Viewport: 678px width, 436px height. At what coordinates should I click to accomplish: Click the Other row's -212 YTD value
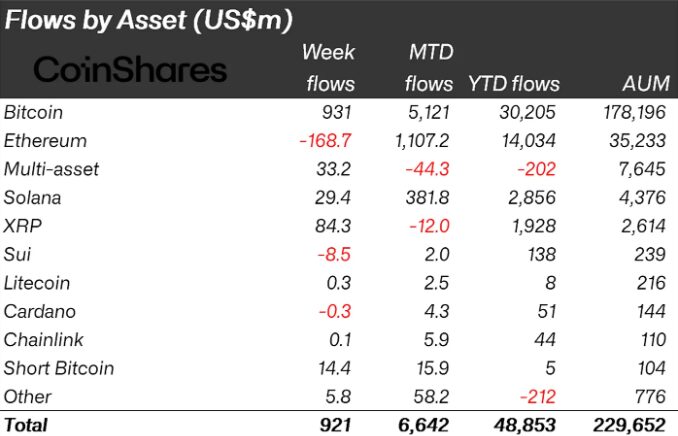pyautogui.click(x=537, y=397)
